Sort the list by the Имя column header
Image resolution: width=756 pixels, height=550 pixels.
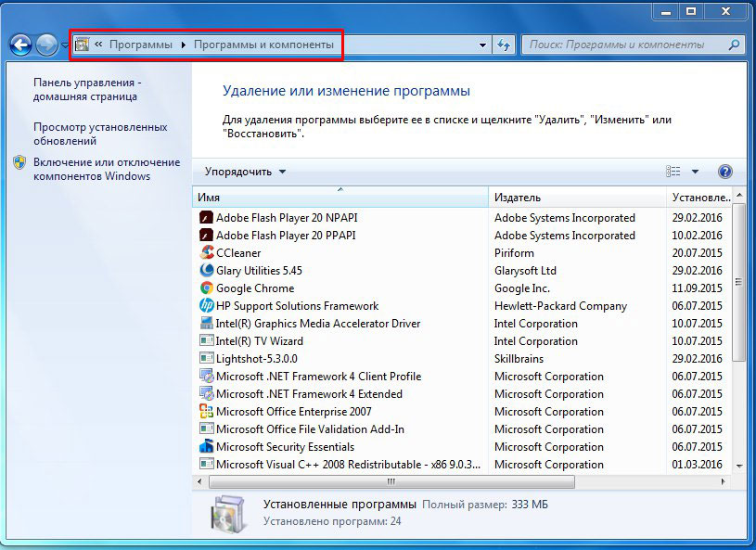click(x=340, y=198)
